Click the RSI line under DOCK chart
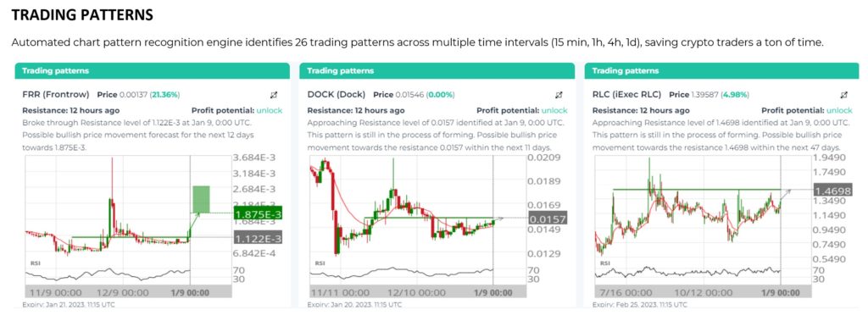868x321 pixels. [x=401, y=272]
